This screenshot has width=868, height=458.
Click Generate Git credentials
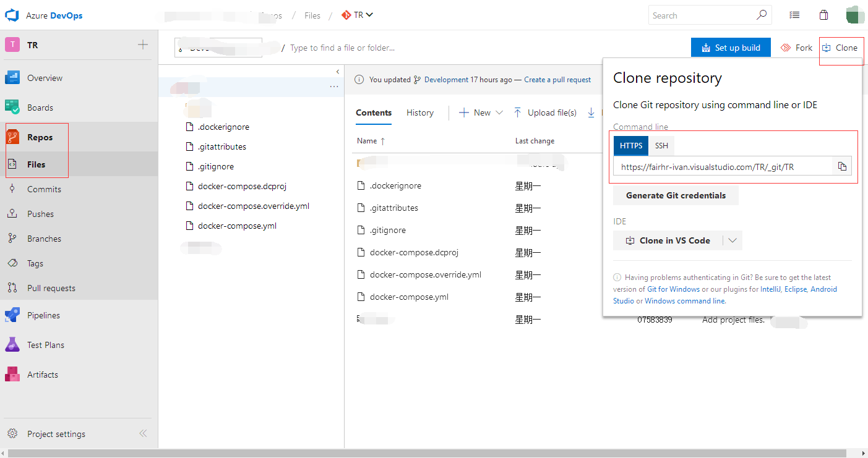(676, 195)
